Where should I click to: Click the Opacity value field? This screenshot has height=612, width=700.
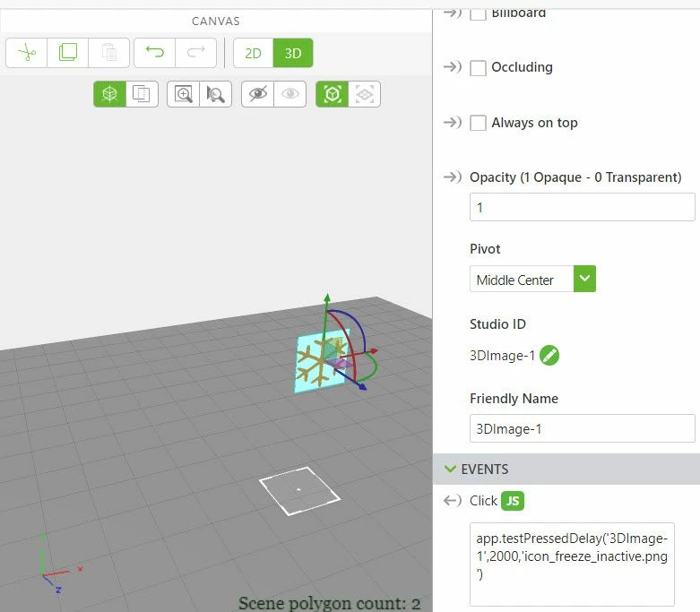click(x=583, y=207)
